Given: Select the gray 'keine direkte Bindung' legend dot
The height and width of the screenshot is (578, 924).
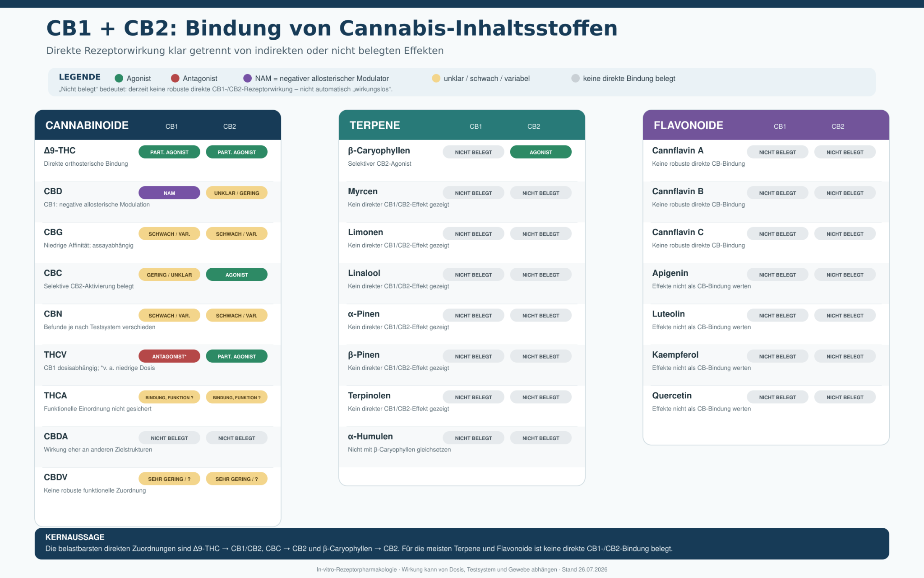Looking at the screenshot, I should [575, 79].
